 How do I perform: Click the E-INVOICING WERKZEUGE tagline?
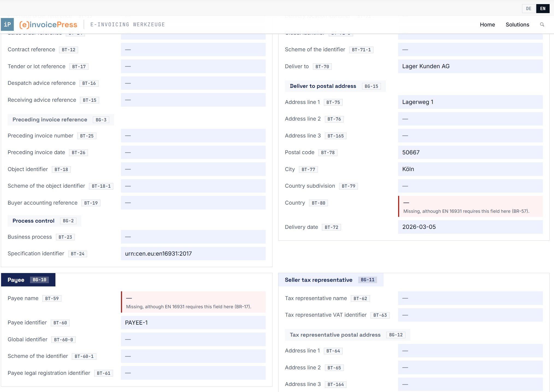(x=128, y=25)
